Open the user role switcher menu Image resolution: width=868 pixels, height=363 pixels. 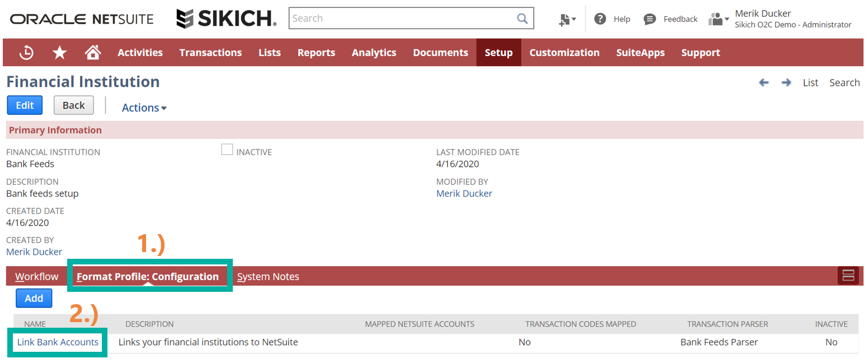719,20
